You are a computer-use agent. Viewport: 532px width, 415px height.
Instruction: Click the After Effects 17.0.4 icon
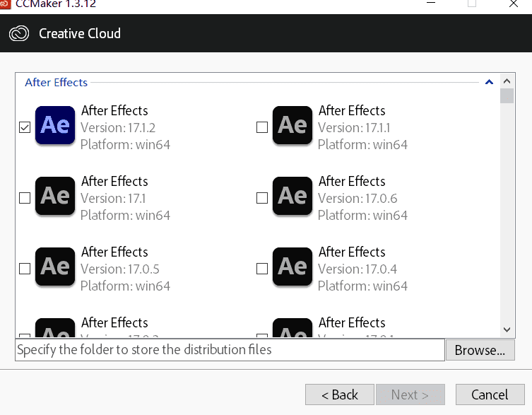point(292,267)
